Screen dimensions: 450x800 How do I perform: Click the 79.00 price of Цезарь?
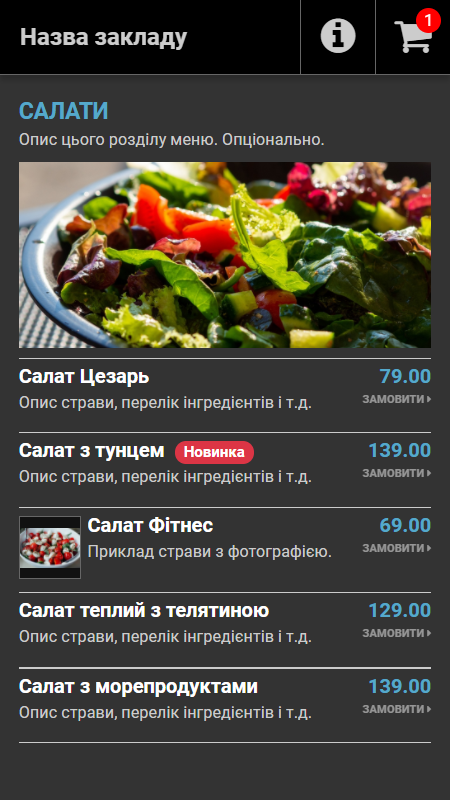pos(406,377)
